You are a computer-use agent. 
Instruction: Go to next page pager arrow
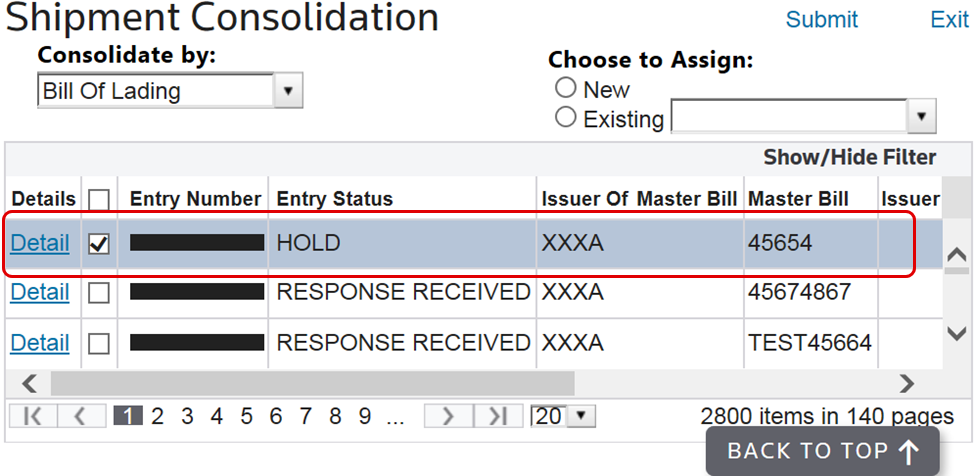448,416
